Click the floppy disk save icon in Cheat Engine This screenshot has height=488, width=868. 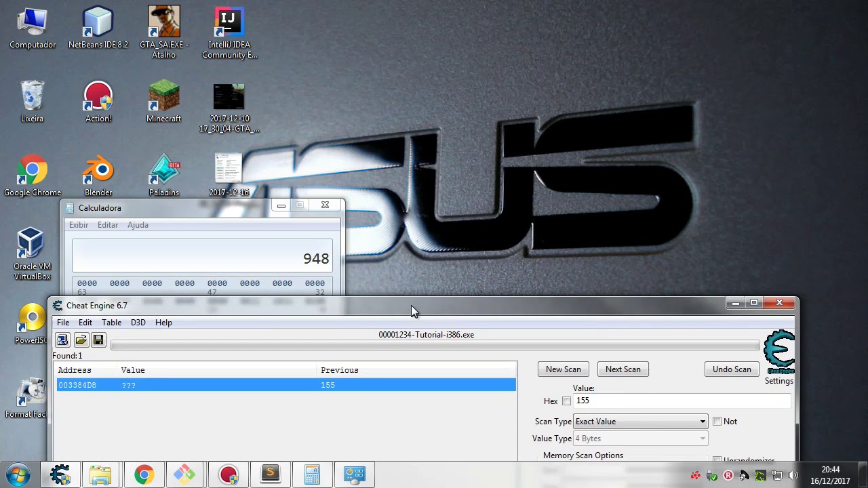coord(98,340)
